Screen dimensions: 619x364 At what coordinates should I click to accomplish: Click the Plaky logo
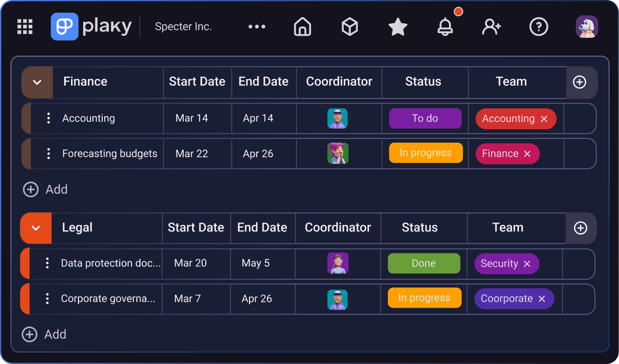(64, 26)
